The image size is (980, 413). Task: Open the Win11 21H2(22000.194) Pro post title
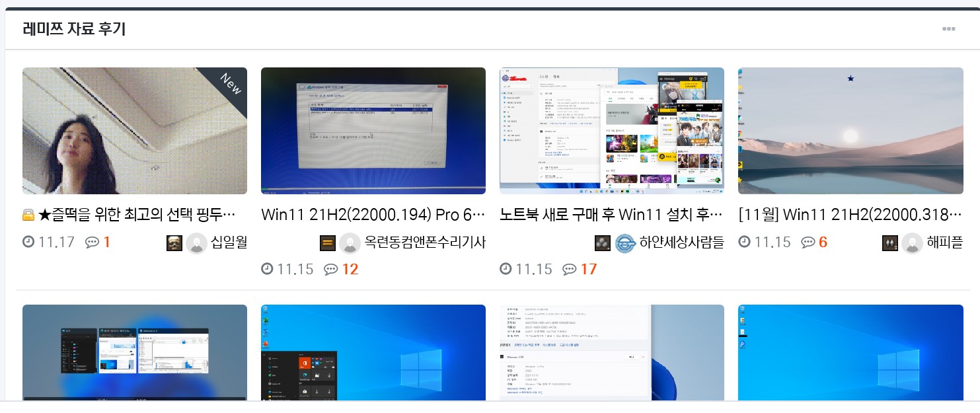click(x=373, y=215)
